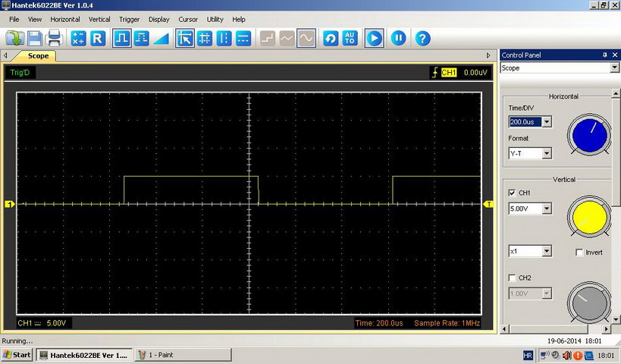Select the cursor-arrow measure toolbar icon
The width and height of the screenshot is (621, 364).
pos(184,38)
